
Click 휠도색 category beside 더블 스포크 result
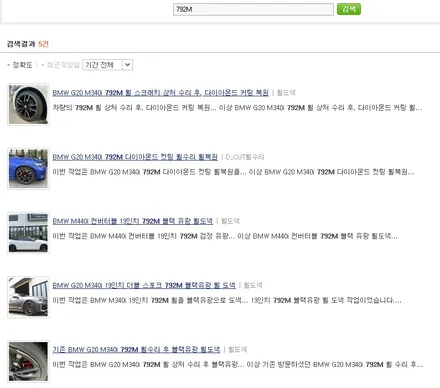pos(253,285)
